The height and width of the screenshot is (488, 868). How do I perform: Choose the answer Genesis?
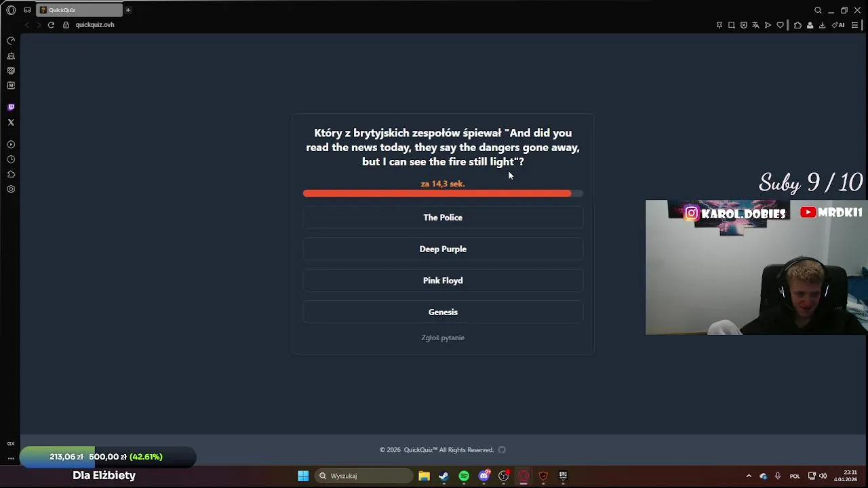(443, 312)
